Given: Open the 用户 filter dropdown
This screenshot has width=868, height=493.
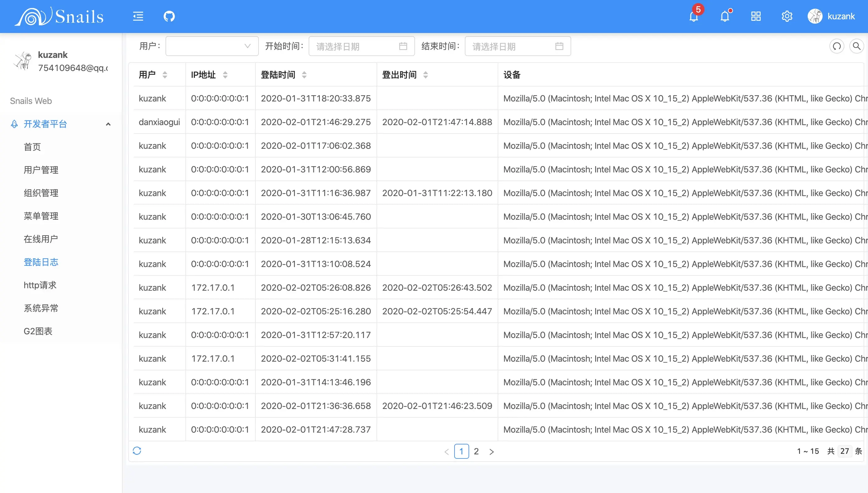Looking at the screenshot, I should [x=212, y=46].
